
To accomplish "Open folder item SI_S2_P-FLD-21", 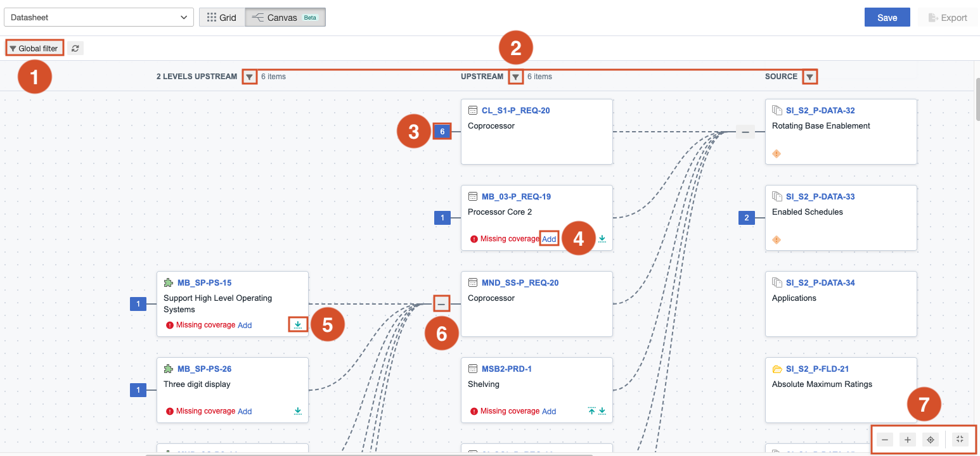I will (818, 369).
